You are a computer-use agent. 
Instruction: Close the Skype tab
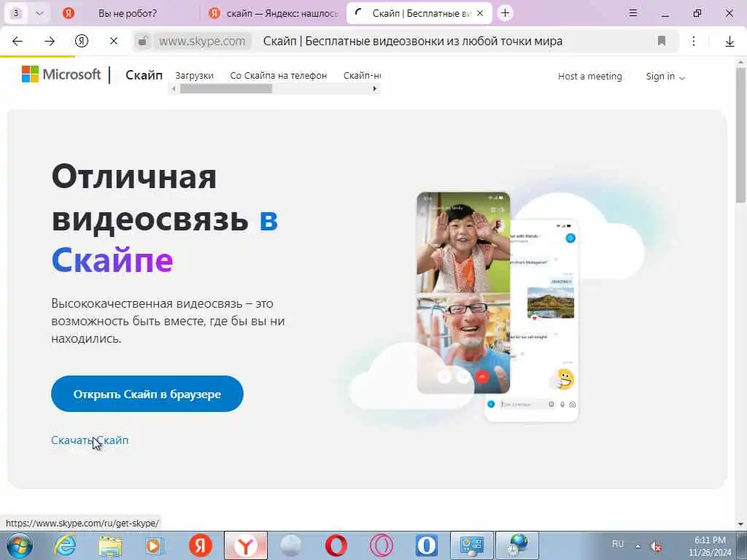click(480, 13)
